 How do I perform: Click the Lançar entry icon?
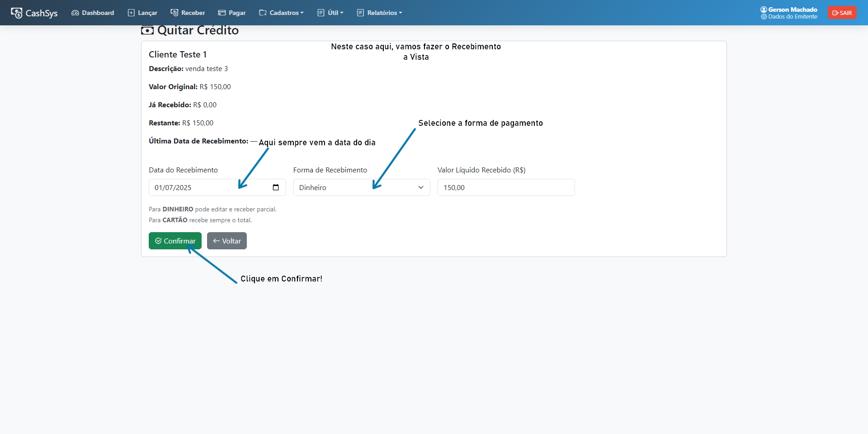131,13
